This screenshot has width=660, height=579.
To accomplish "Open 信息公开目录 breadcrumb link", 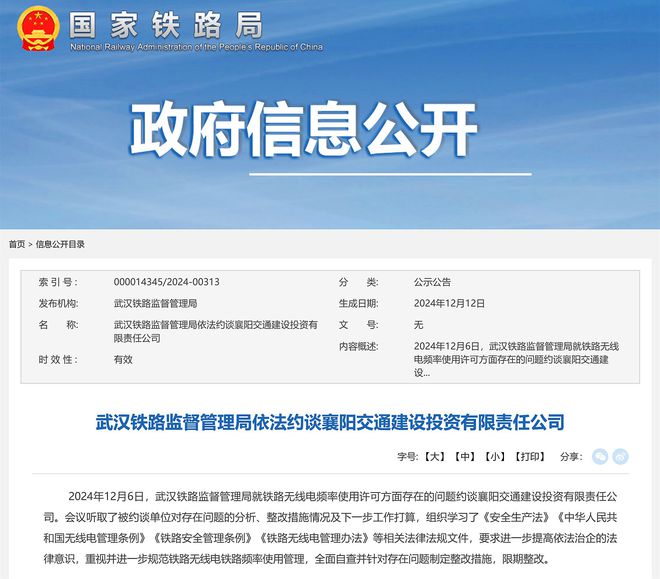I will pyautogui.click(x=60, y=244).
